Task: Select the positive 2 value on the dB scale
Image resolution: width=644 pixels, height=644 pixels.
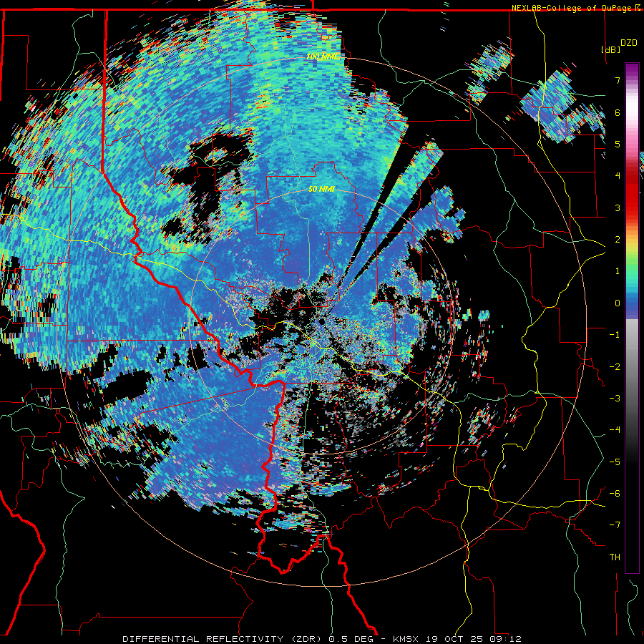Action: 618,240
